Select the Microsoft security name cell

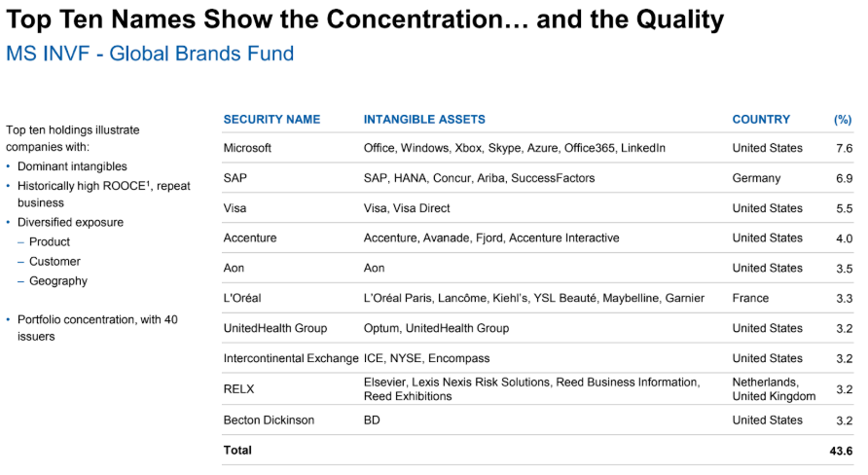[247, 148]
